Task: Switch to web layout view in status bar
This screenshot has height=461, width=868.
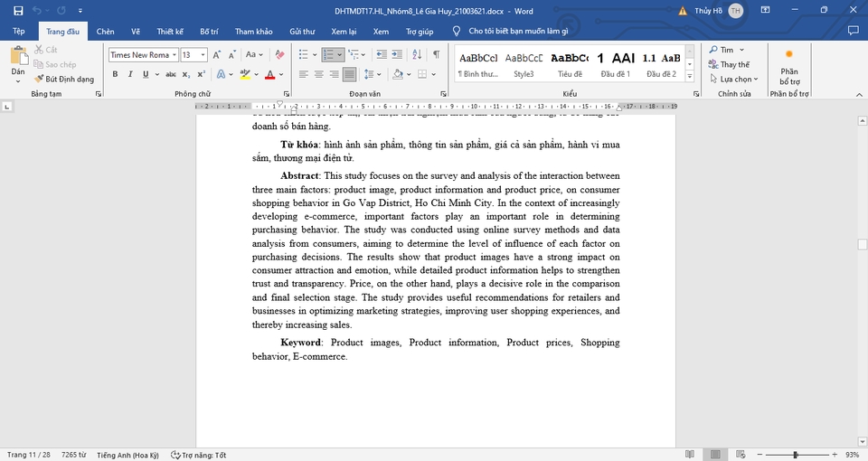Action: click(741, 455)
